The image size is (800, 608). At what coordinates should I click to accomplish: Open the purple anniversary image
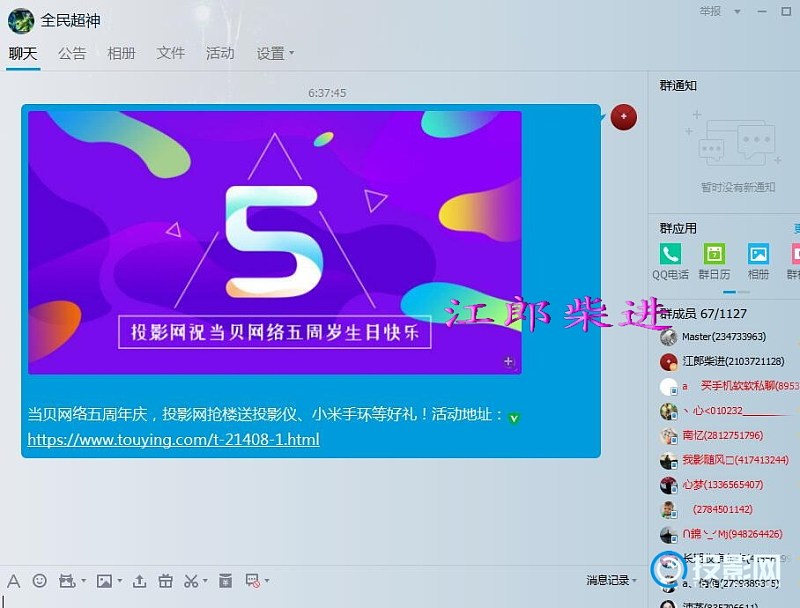pyautogui.click(x=274, y=243)
